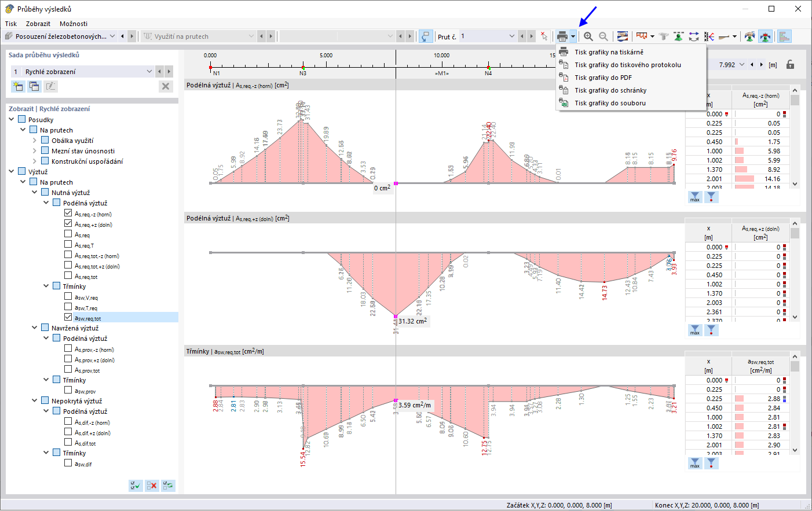Open the print options dropdown arrow

coord(573,36)
